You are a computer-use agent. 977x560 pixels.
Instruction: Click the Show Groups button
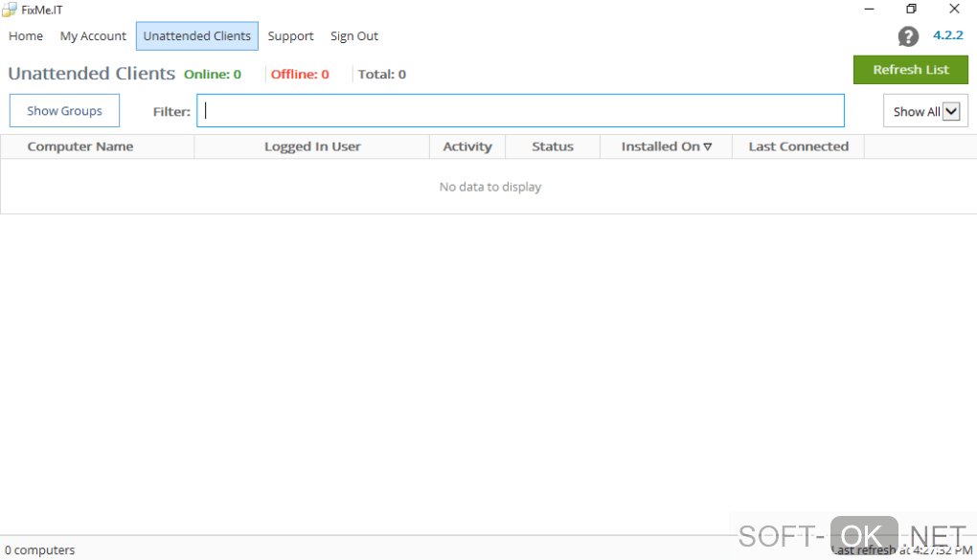coord(64,111)
